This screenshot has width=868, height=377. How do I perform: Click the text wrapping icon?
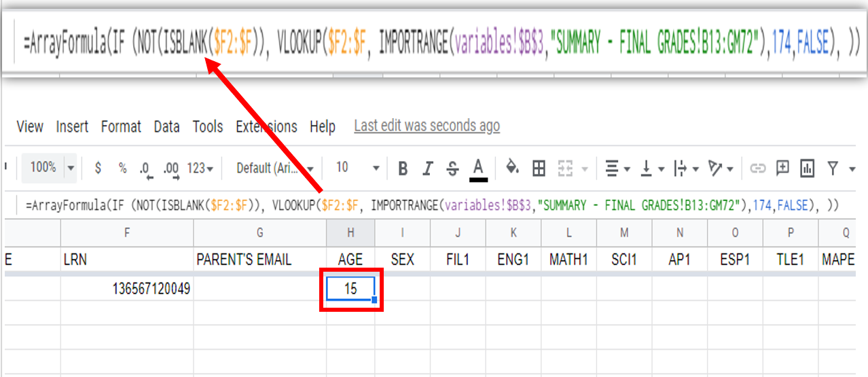click(x=681, y=168)
